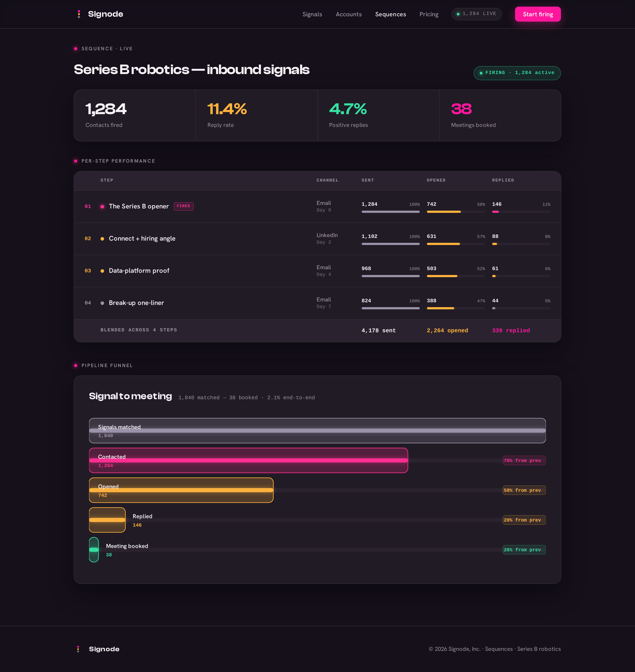Click opened progress bar for 742
635x672 pixels.
click(456, 212)
